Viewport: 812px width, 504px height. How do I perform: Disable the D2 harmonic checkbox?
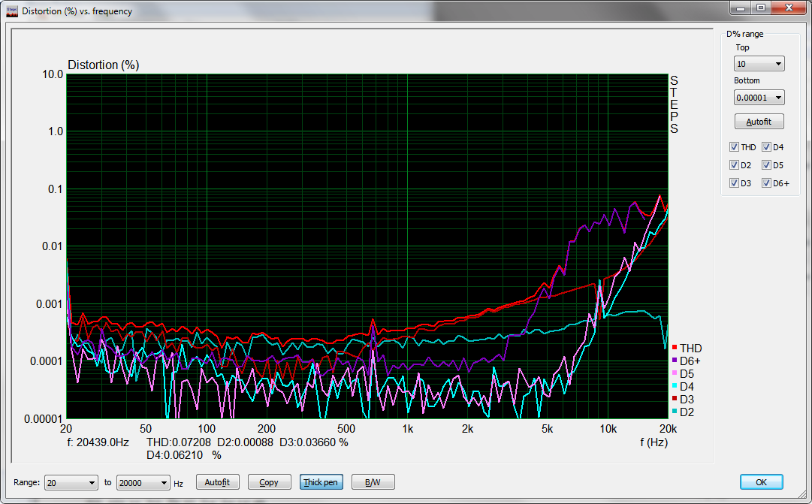pos(734,165)
